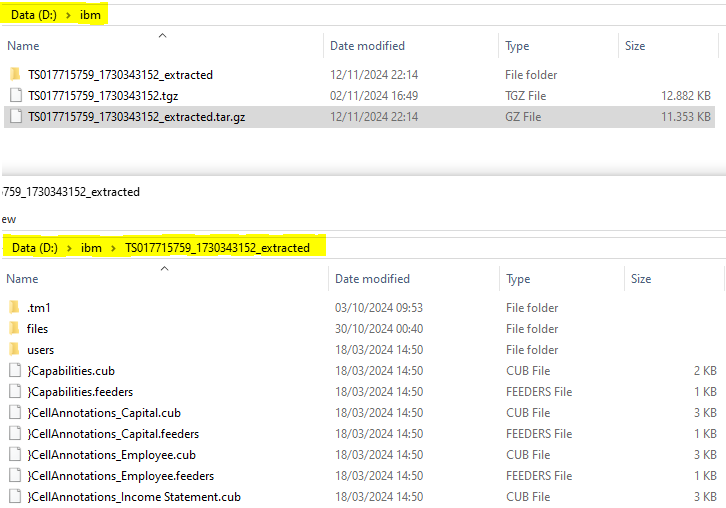
Task: Sort upper window by Date modified
Action: tap(367, 46)
